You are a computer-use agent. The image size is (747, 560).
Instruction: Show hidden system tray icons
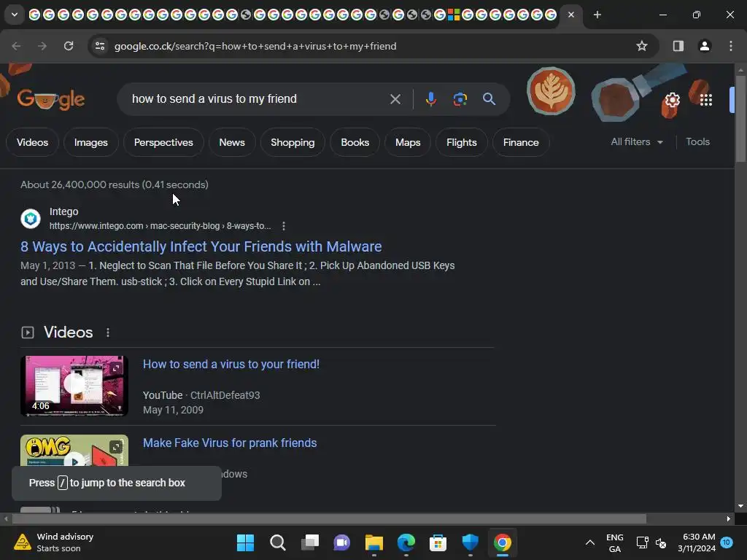(x=589, y=542)
